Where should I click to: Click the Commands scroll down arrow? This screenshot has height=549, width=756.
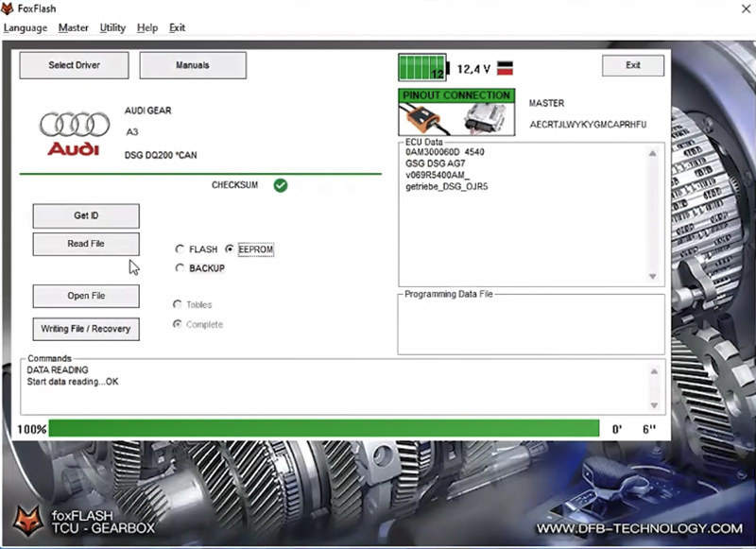tap(654, 405)
